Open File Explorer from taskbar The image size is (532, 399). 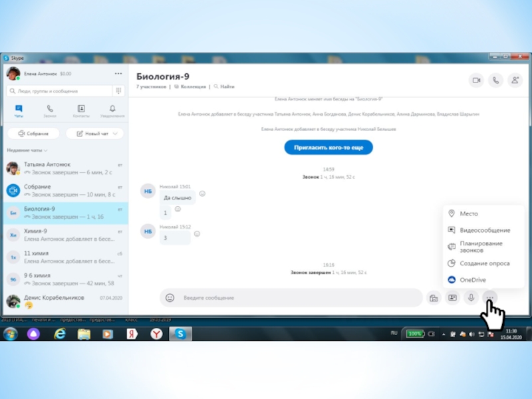(x=84, y=334)
